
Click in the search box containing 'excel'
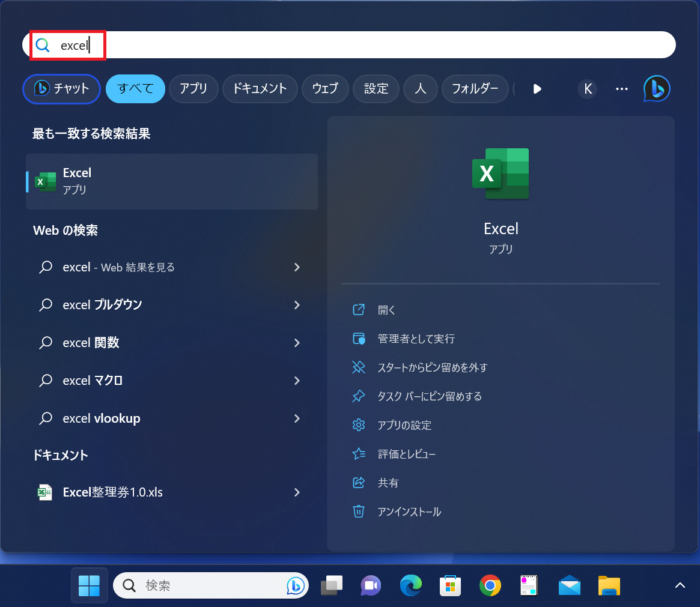coord(348,45)
